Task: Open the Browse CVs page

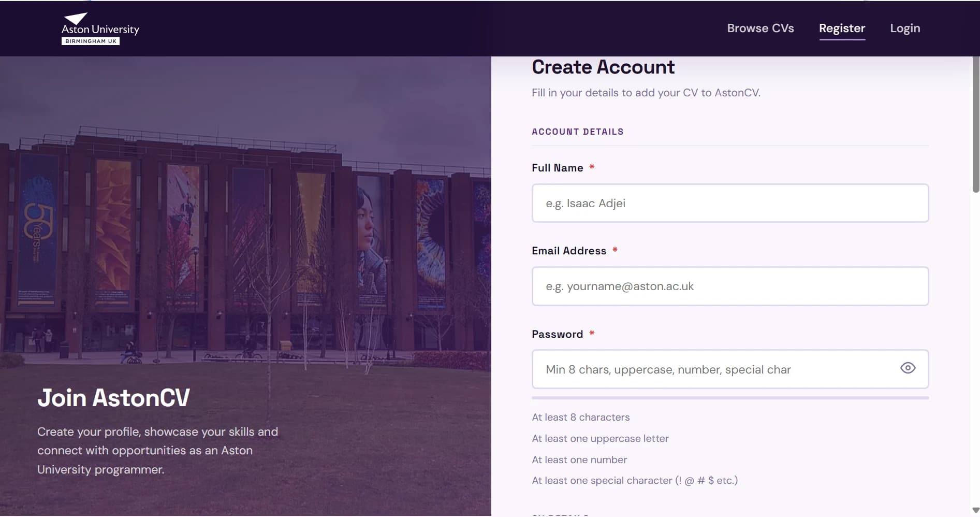Action: tap(760, 28)
